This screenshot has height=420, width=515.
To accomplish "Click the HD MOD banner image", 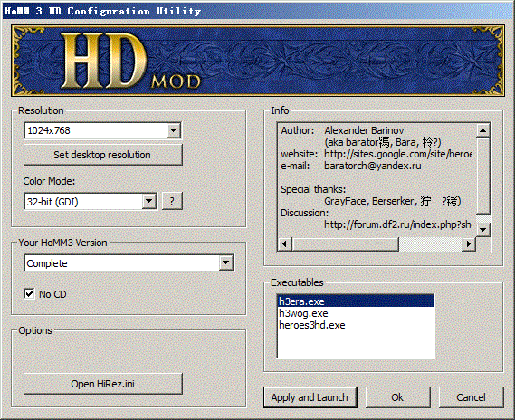I will click(258, 61).
